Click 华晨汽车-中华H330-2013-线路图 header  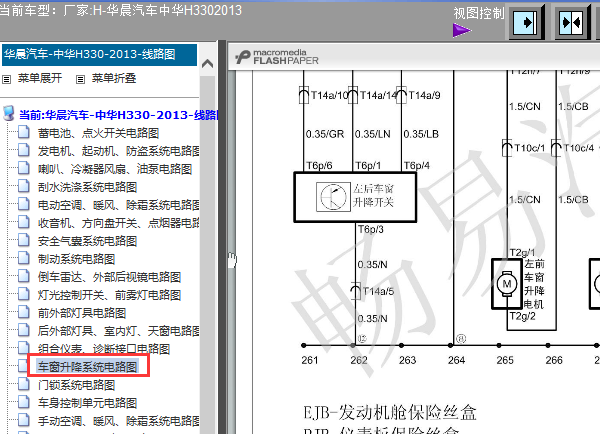[99, 55]
